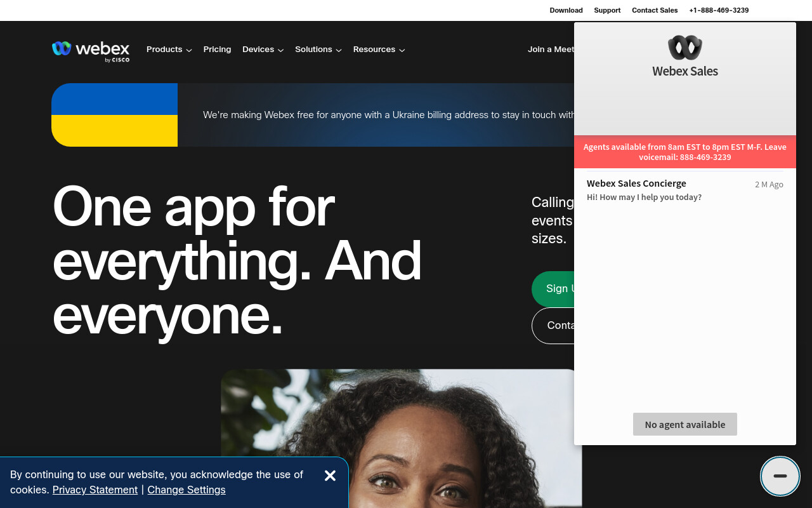Expand the Products menu

(169, 50)
